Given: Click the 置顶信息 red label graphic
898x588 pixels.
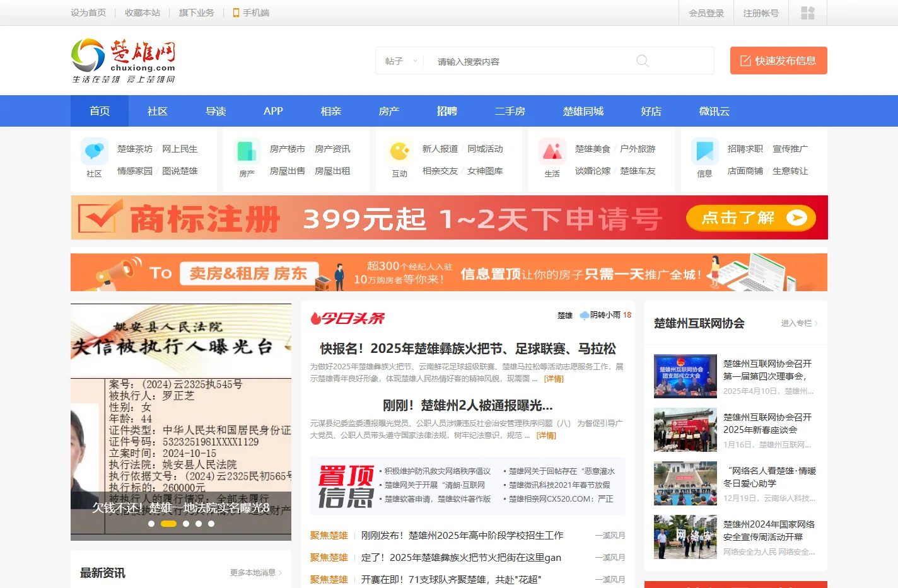Looking at the screenshot, I should (346, 487).
